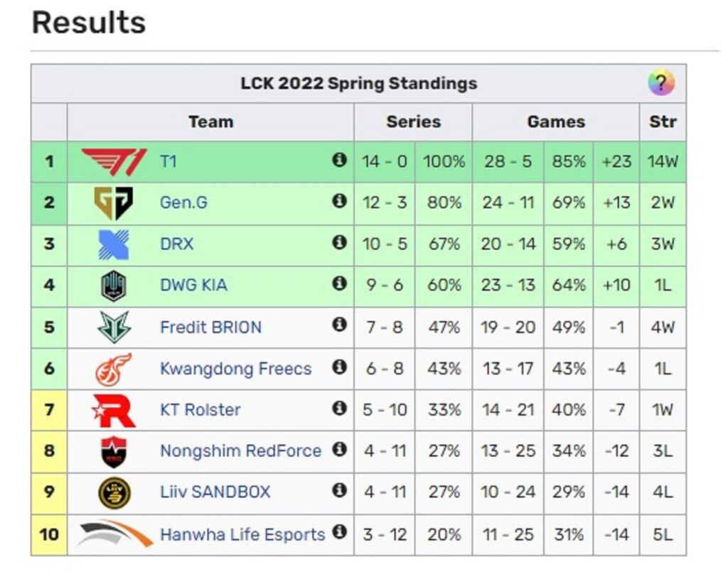Image resolution: width=728 pixels, height=584 pixels.
Task: Click the Liiv SANDBOX team logo
Action: coord(114,492)
